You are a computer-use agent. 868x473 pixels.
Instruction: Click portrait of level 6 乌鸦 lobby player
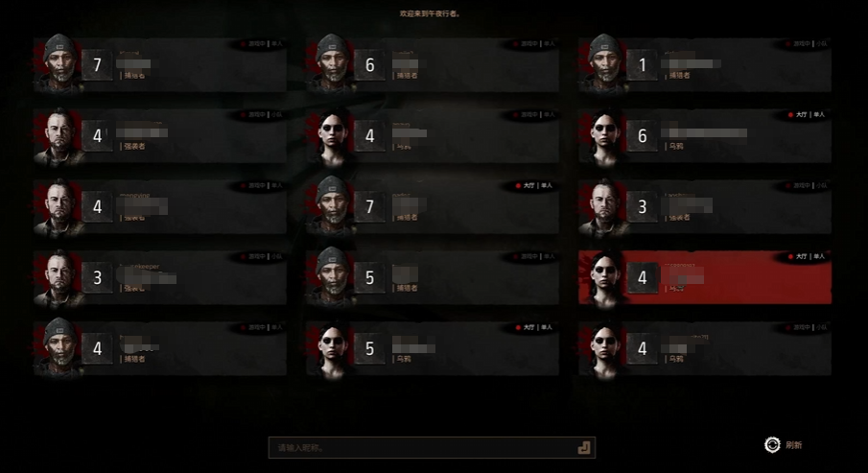(x=604, y=135)
